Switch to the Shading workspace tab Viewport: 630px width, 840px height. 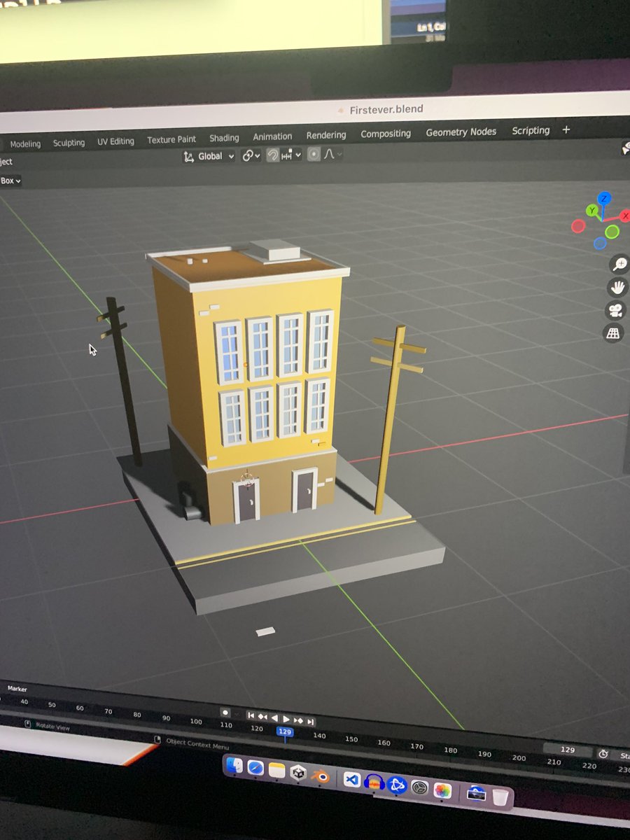tap(224, 138)
